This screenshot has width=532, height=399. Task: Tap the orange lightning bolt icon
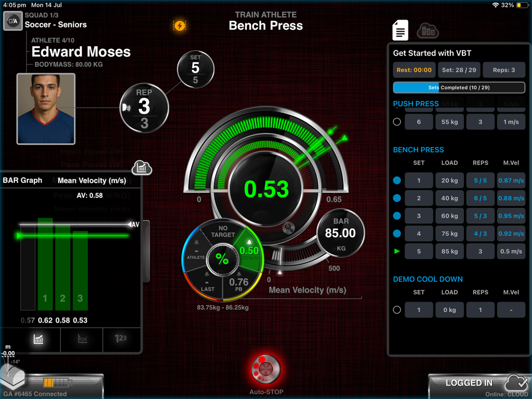pyautogui.click(x=180, y=25)
